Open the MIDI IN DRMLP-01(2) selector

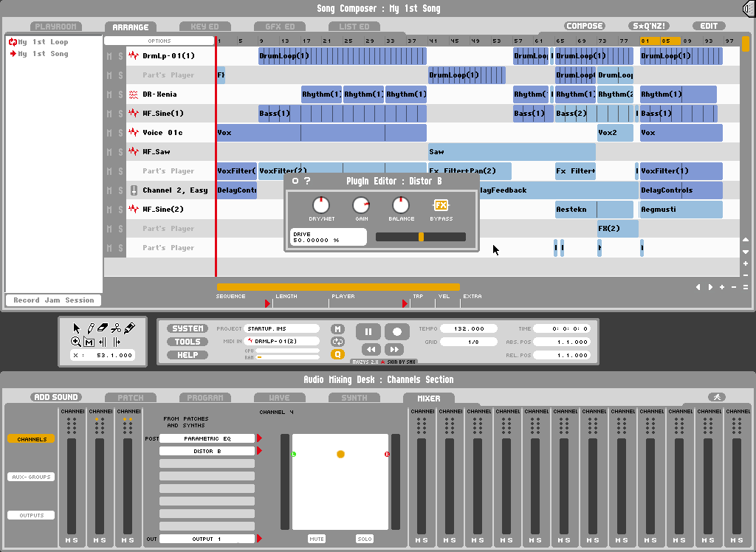tap(281, 341)
